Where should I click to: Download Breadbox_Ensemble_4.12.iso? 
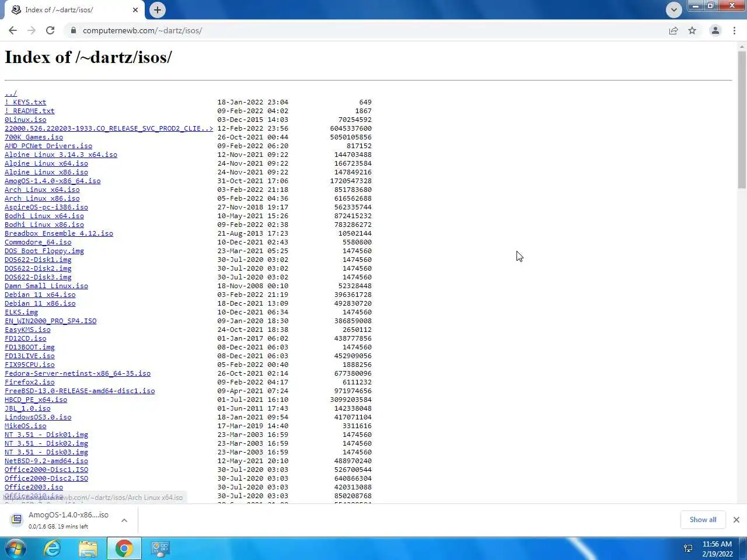coord(59,233)
